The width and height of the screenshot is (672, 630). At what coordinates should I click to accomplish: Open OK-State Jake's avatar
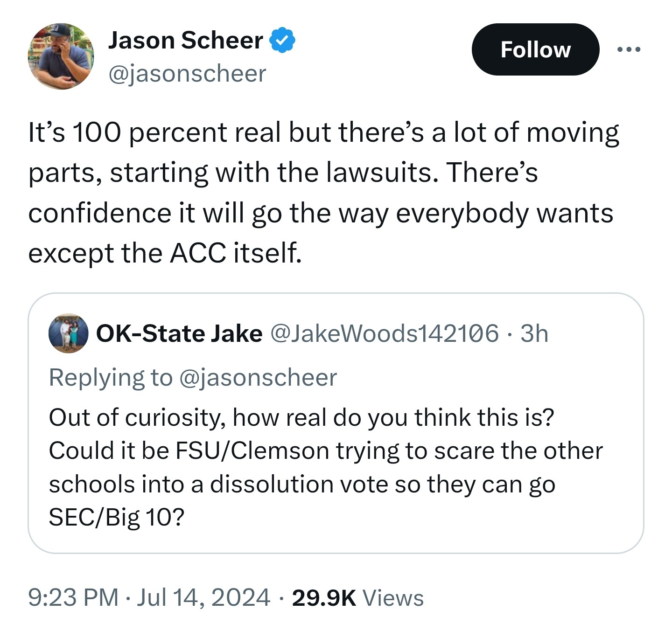pos(69,333)
